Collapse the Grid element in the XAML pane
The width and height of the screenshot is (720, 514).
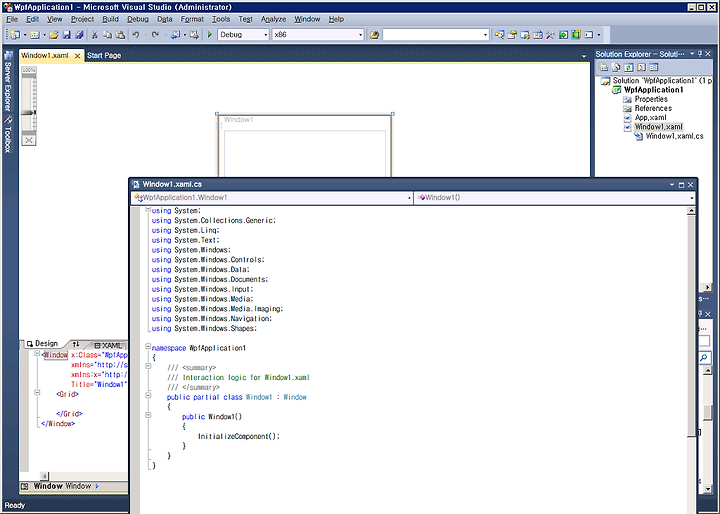pyautogui.click(x=37, y=393)
